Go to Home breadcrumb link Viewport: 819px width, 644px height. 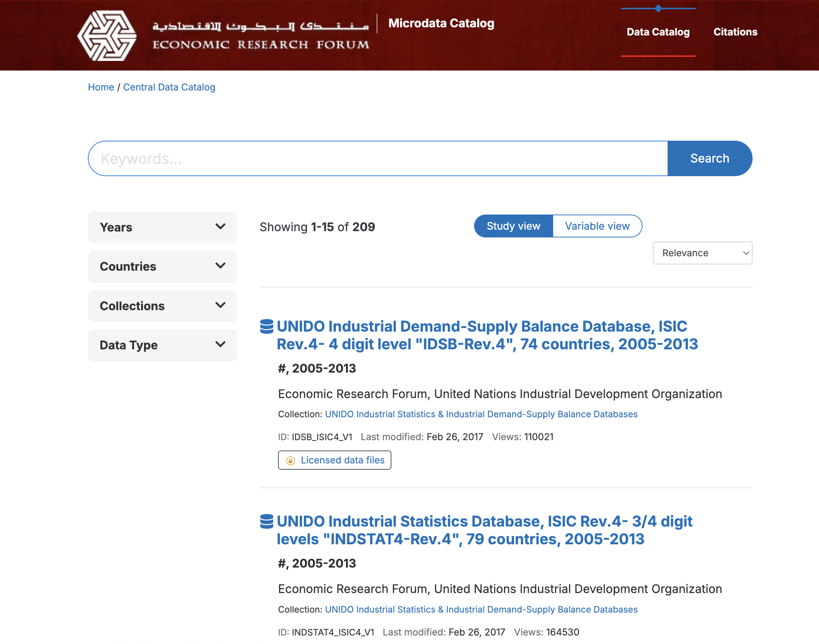click(x=101, y=87)
